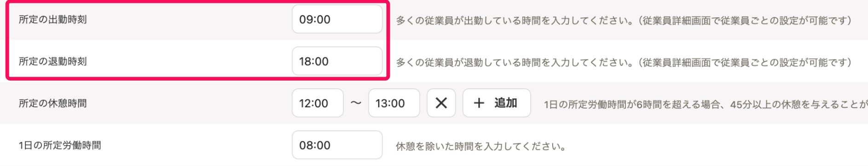Select the break end time field 13:00
This screenshot has width=868, height=166.
pos(394,103)
